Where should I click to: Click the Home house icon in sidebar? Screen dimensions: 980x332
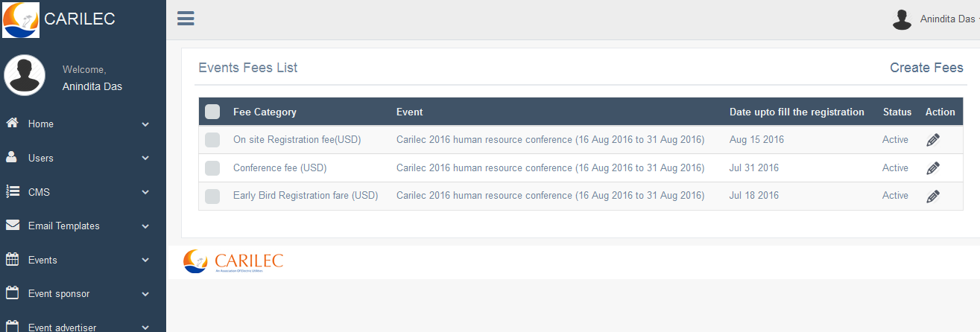tap(12, 124)
